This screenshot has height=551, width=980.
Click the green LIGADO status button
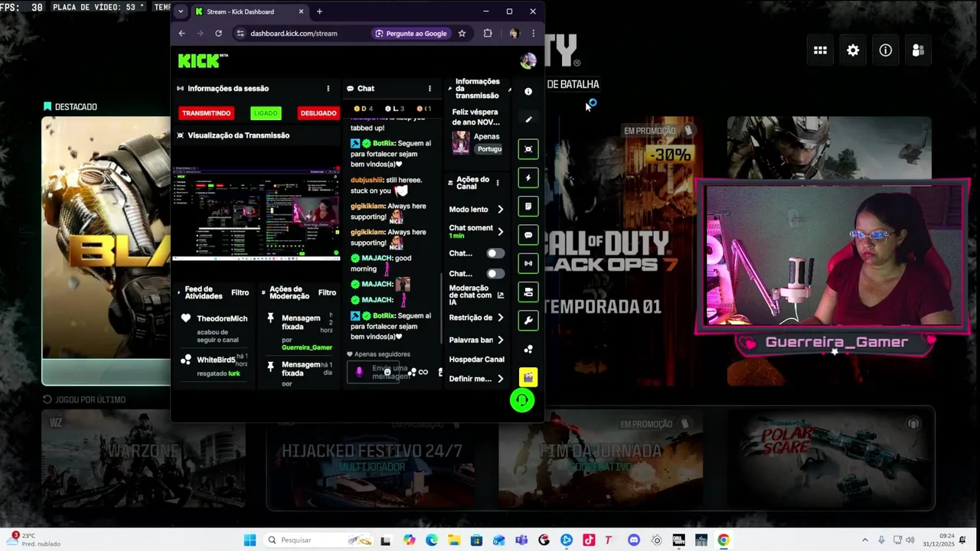coord(266,113)
